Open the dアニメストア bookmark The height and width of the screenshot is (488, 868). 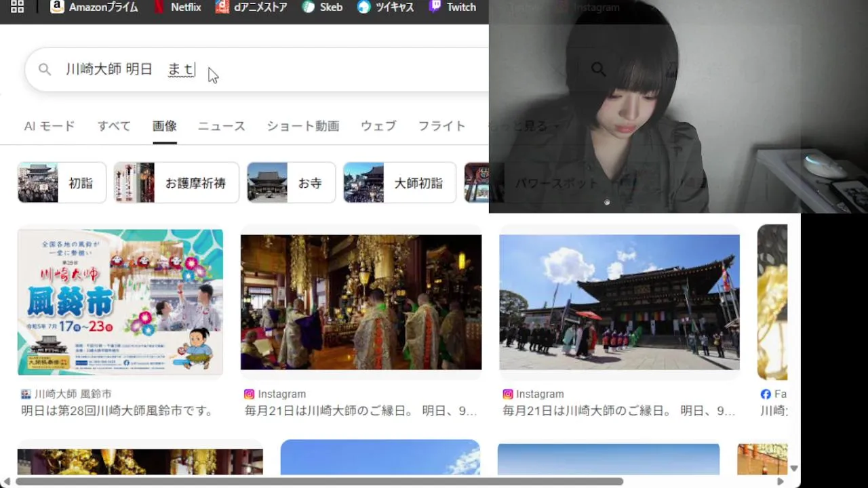[x=251, y=7]
